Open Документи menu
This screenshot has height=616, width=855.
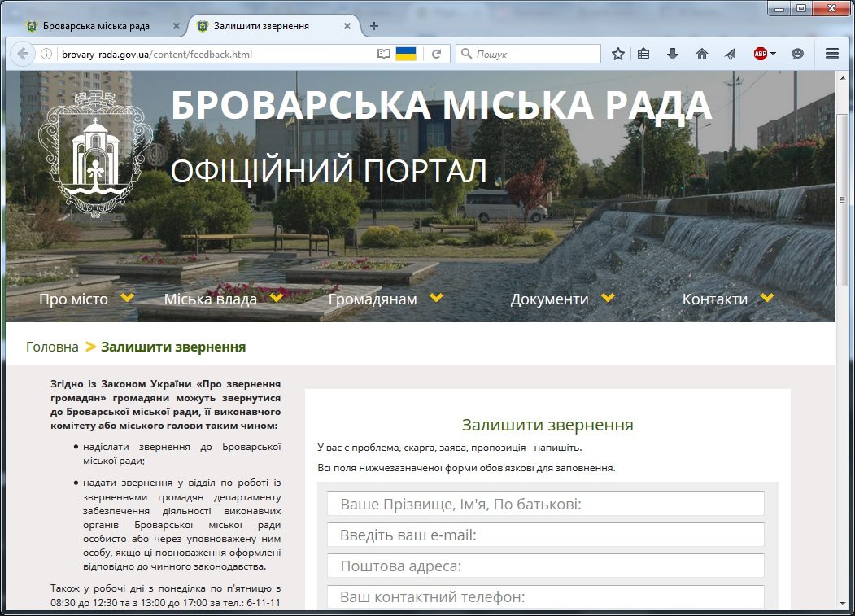550,299
